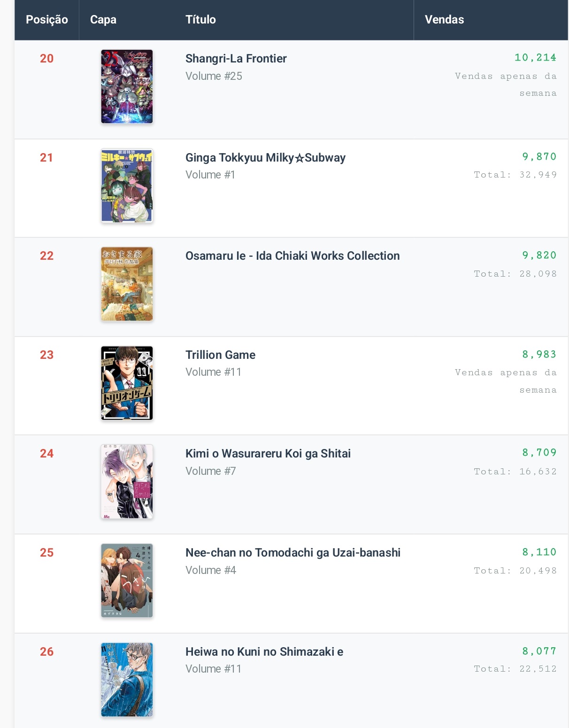569x728 pixels.
Task: View the Osamaru Ie cover thumbnail
Action: click(x=127, y=284)
